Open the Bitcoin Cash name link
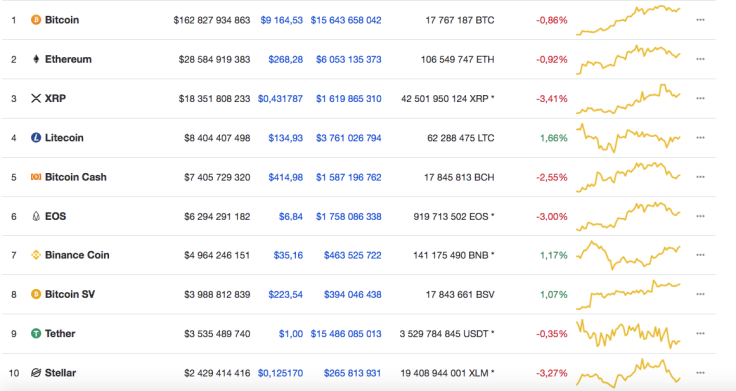Image resolution: width=736 pixels, height=391 pixels. (x=76, y=177)
